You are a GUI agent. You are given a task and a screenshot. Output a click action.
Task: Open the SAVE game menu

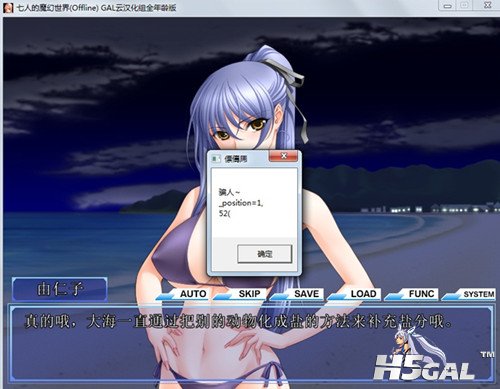297,294
